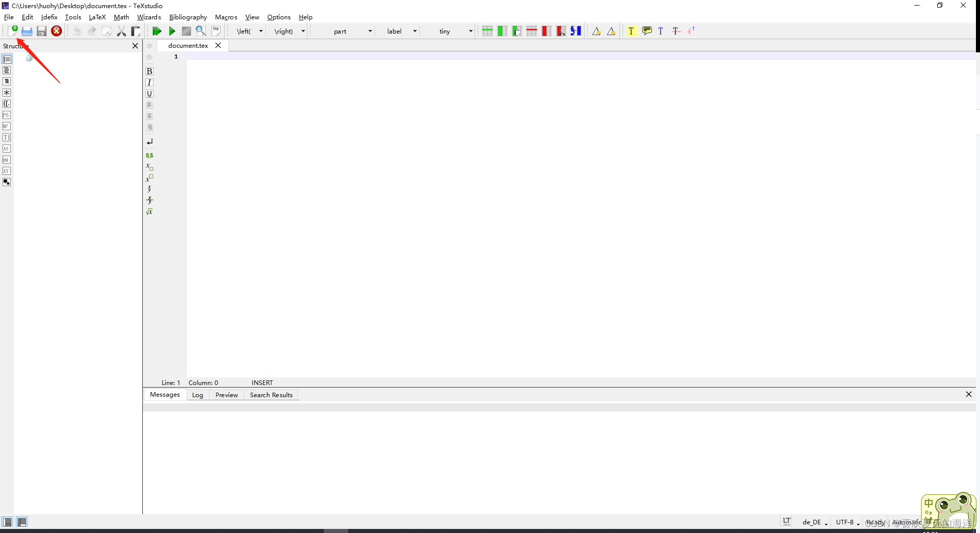The height and width of the screenshot is (533, 980).
Task: Close document with the red X icon
Action: tap(56, 31)
